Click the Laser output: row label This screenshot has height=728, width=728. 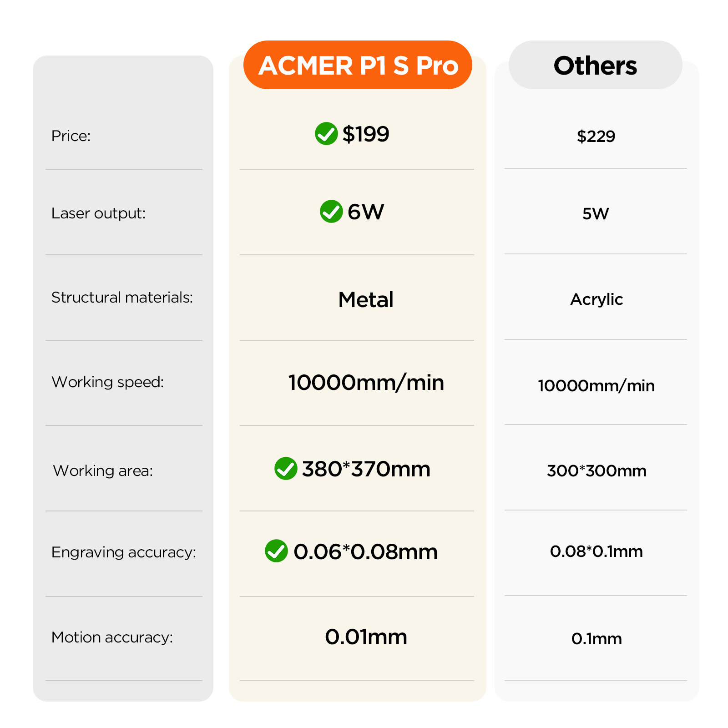(x=98, y=213)
